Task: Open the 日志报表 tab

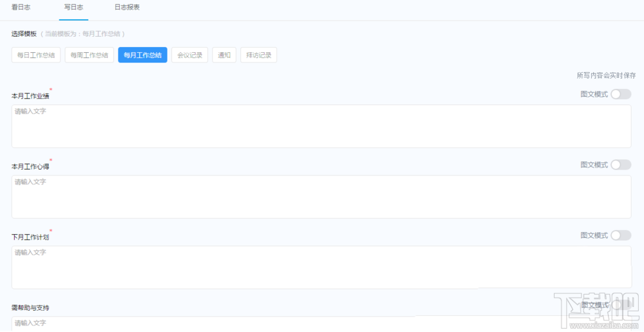Action: coord(128,7)
